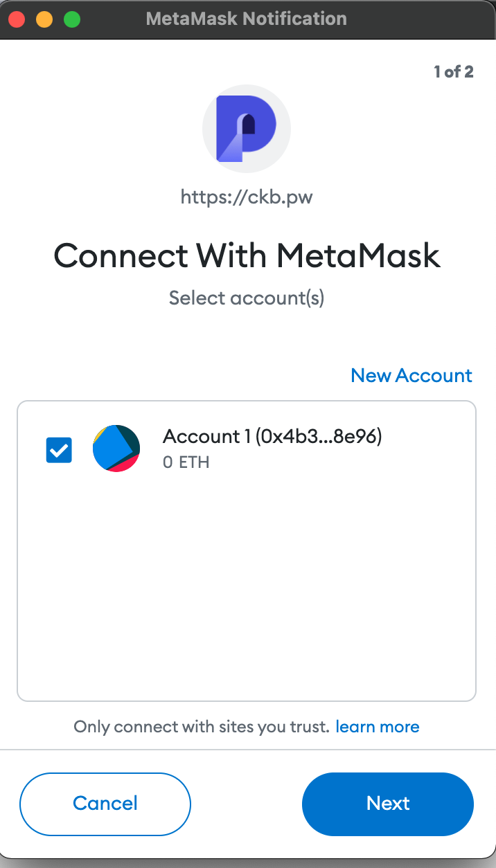Screen dimensions: 496x868
Task: Minimize the window with the yellow button
Action: tap(44, 19)
